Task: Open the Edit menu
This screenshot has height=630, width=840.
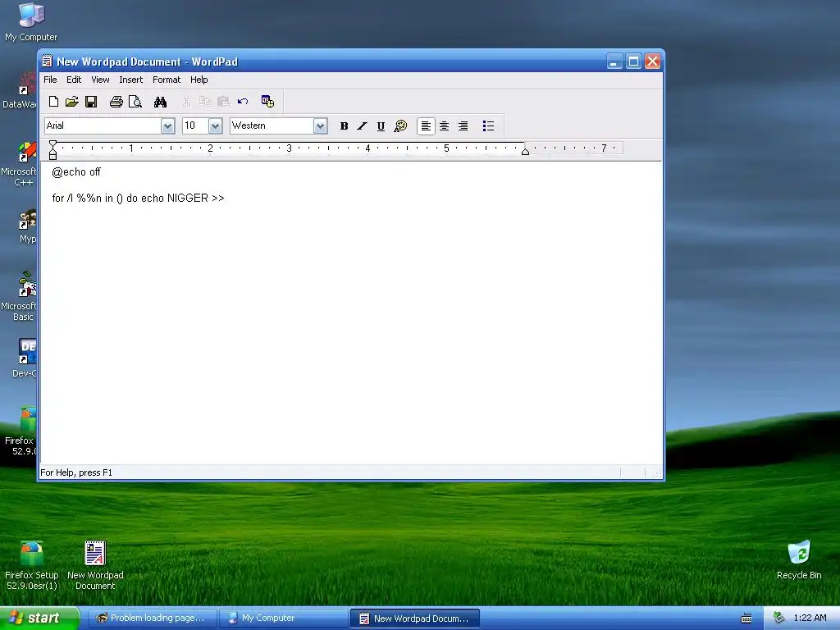Action: click(x=74, y=80)
